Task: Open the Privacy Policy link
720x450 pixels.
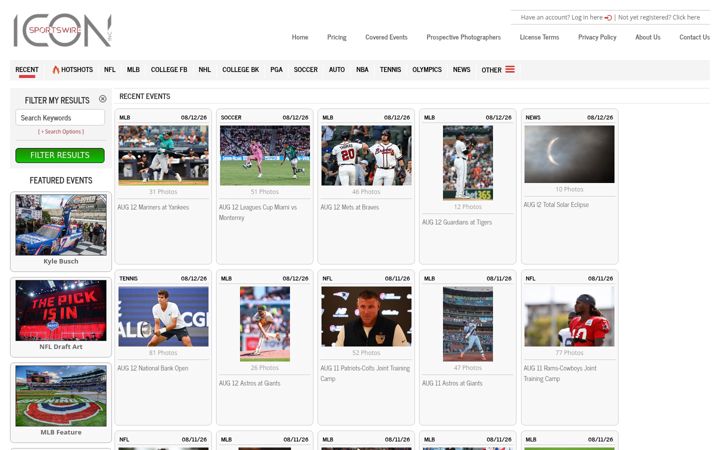Action: pos(597,37)
